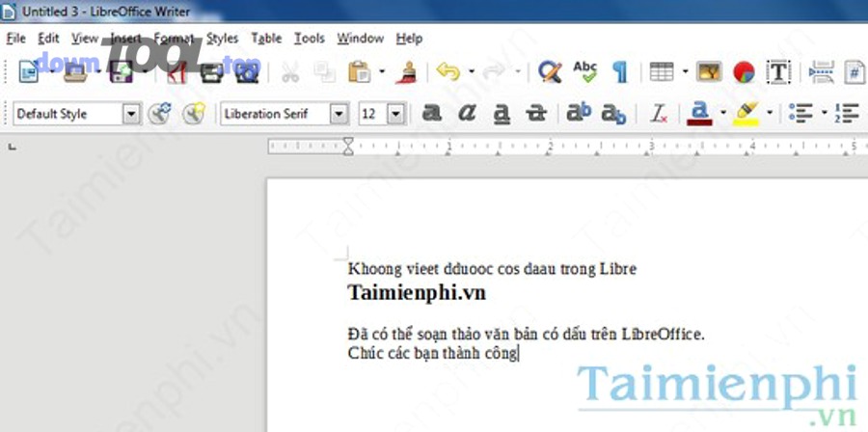This screenshot has width=868, height=432.
Task: Toggle formatting marks pilcrow
Action: click(620, 71)
